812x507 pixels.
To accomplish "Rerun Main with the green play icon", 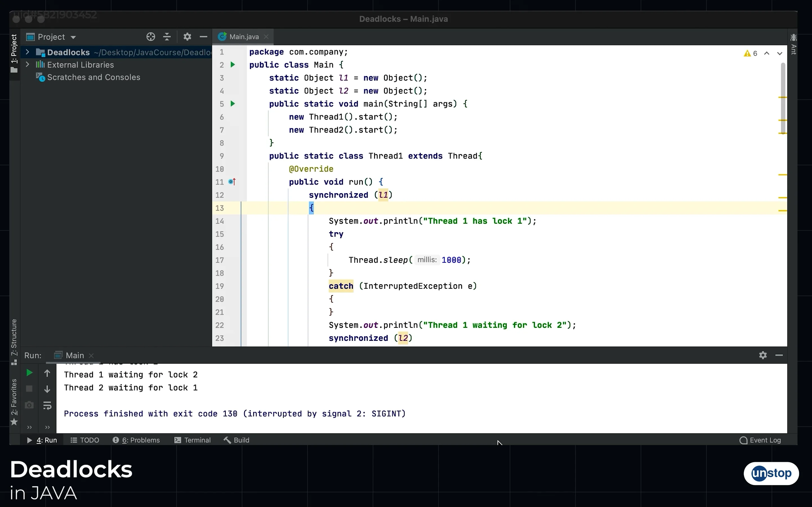I will pyautogui.click(x=29, y=372).
